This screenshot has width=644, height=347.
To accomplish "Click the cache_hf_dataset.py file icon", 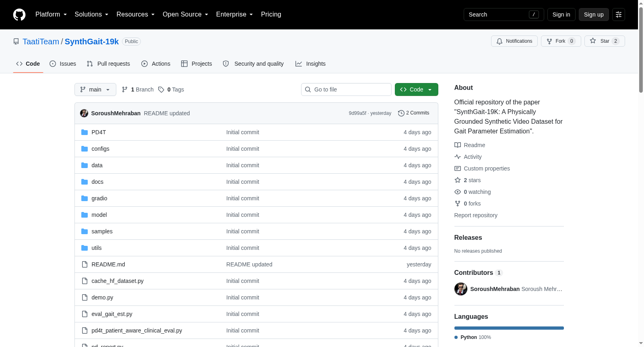I will [85, 281].
